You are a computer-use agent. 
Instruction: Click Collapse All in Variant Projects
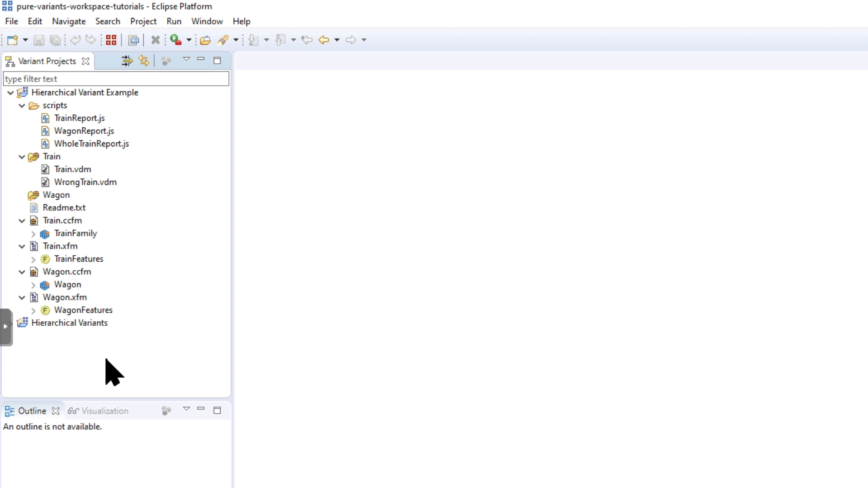(127, 61)
